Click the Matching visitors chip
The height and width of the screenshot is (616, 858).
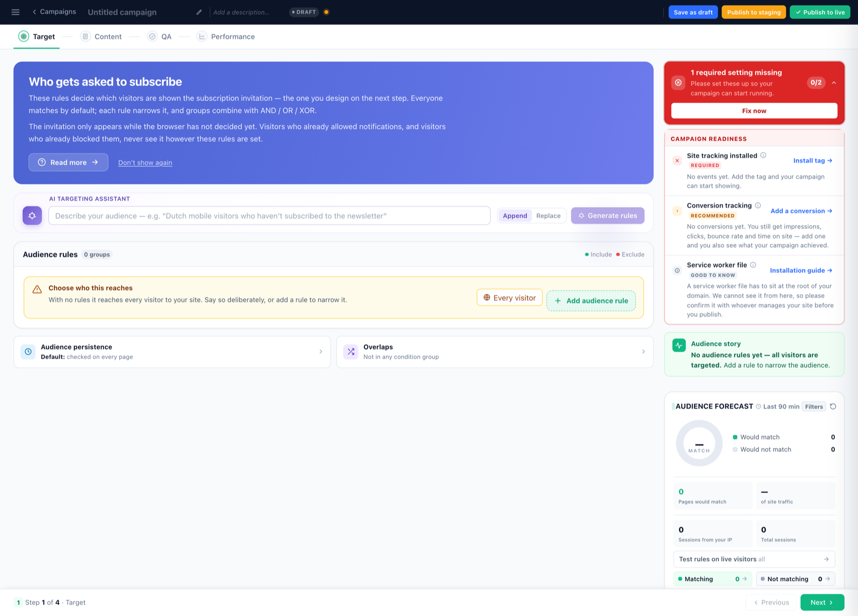point(713,579)
